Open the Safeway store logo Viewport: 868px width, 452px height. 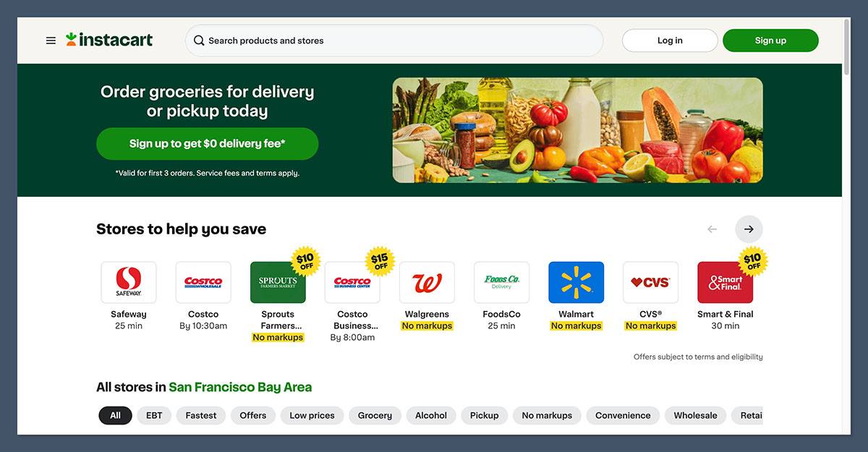point(129,282)
